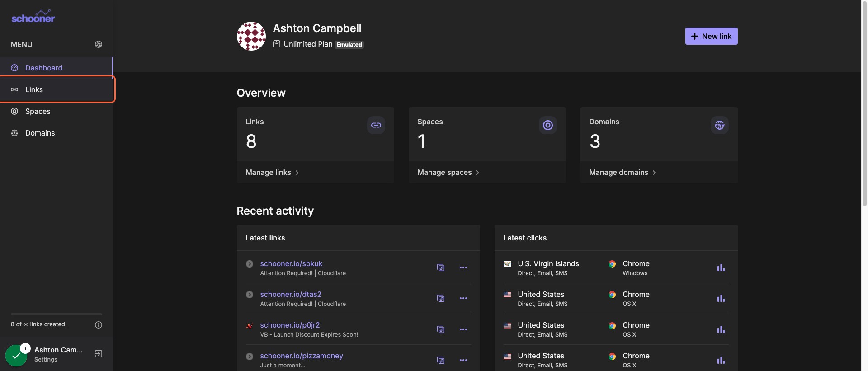Click the favicon beside schooner.io/p0jr2
Viewport: 868px width, 371px height.
click(250, 325)
